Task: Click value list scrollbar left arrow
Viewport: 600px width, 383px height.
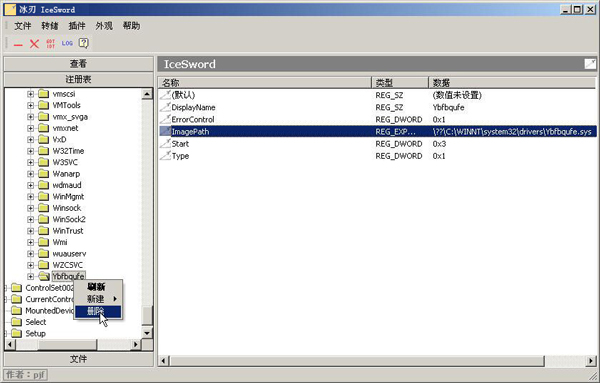Action: pyautogui.click(x=164, y=360)
